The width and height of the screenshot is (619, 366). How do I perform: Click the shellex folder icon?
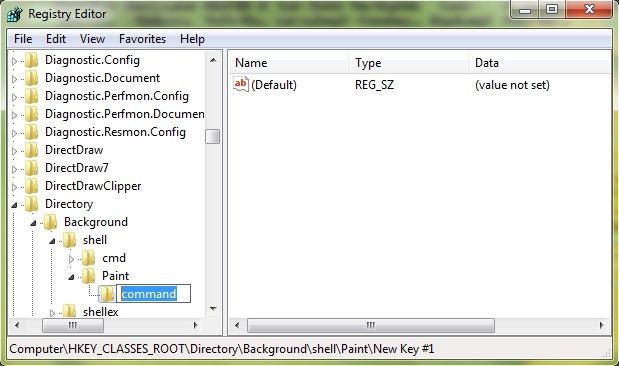click(x=69, y=312)
